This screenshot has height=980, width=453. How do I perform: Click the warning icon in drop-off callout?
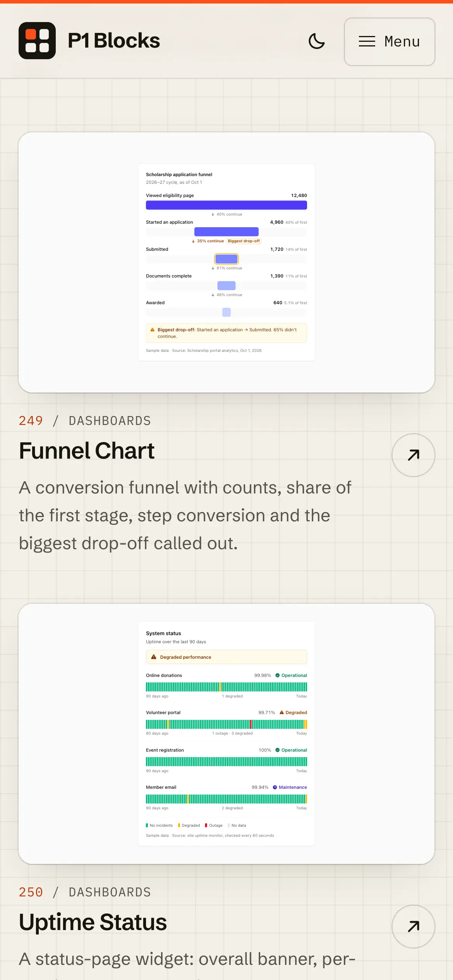pyautogui.click(x=153, y=330)
